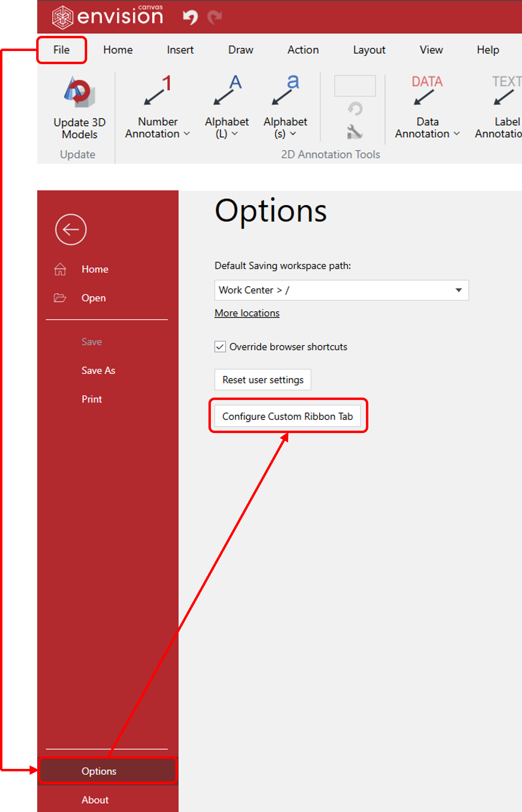Select the Data Annotation tool icon
This screenshot has height=812, width=522.
(x=427, y=90)
